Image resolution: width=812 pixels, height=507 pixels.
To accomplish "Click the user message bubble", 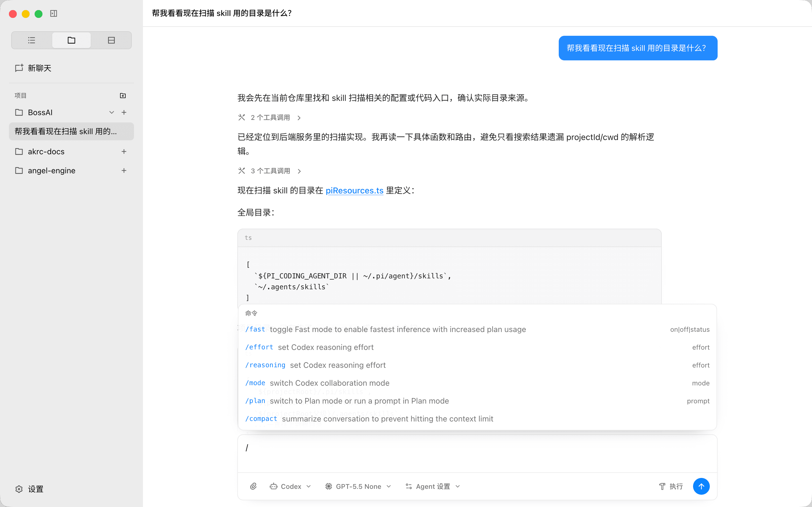I will 638,48.
